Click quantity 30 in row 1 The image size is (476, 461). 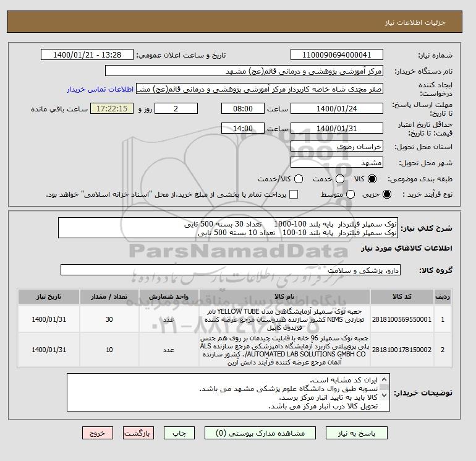tap(109, 319)
